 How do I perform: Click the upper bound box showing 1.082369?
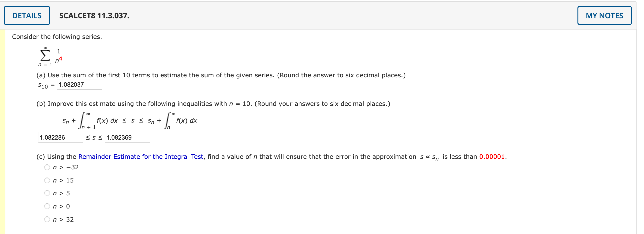pos(127,137)
